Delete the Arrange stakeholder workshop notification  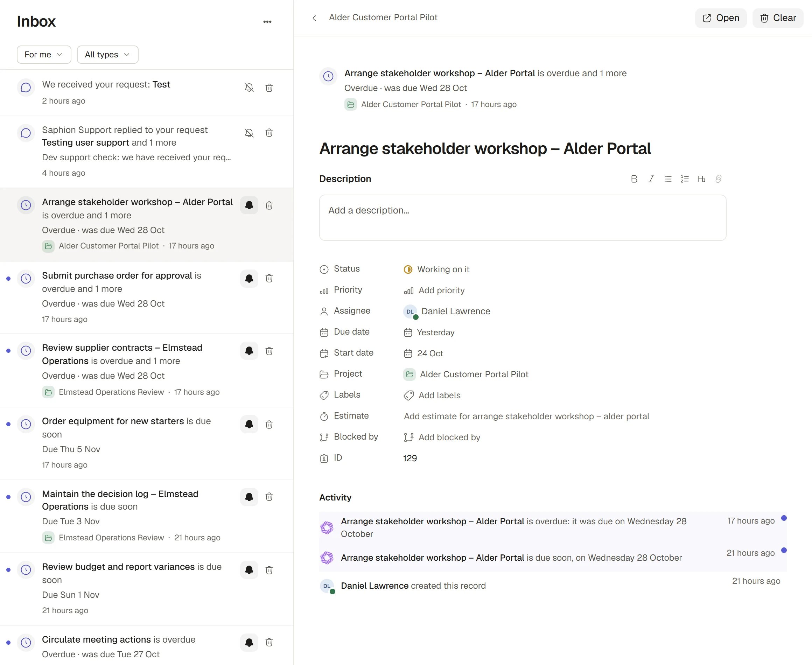click(269, 205)
